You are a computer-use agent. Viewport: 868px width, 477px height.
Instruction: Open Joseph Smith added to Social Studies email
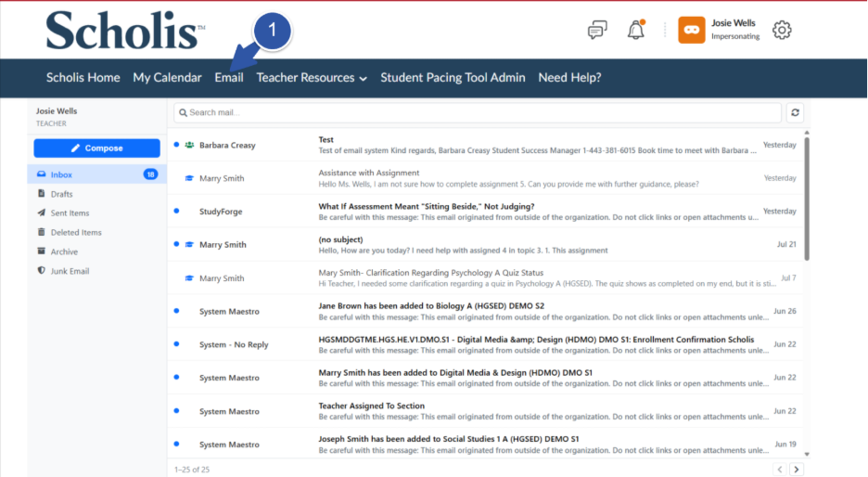pos(486,444)
